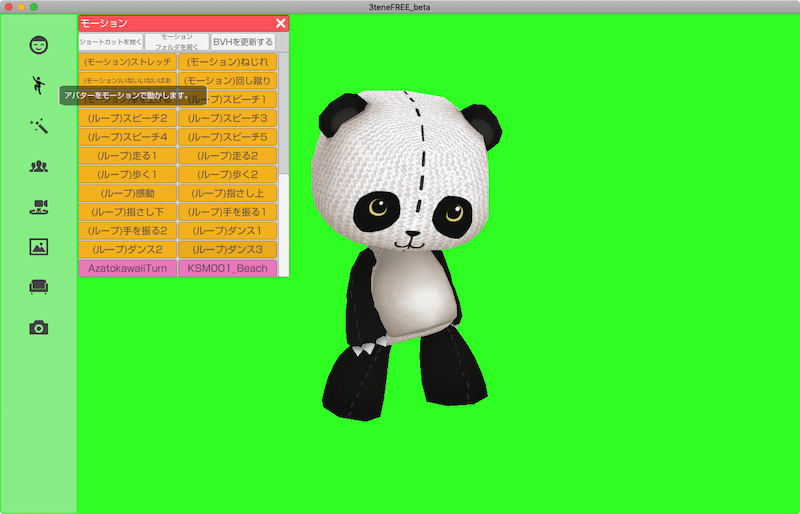Start (ループ)手を振る2 loop
This screenshot has width=800, height=514.
click(x=128, y=231)
